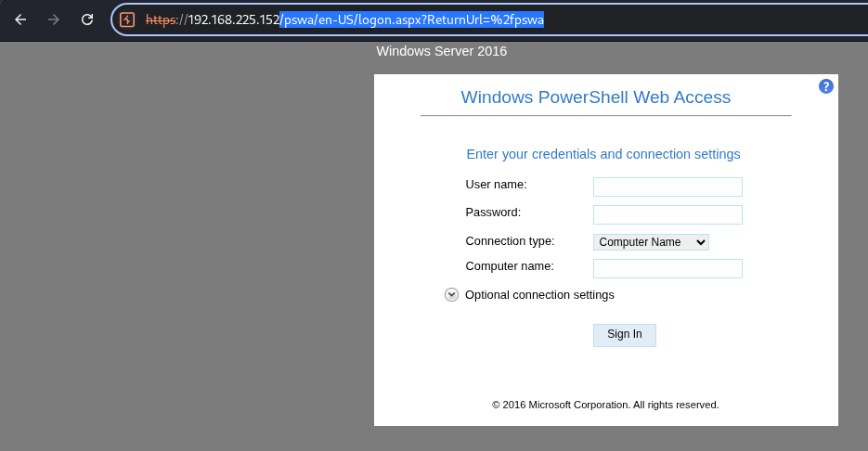This screenshot has height=451, width=868.
Task: Click the Windows Server 2016 header text
Action: (442, 51)
